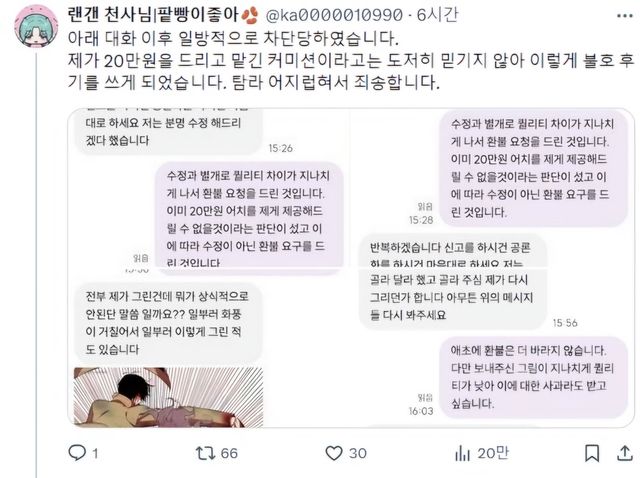Click the @ka0000010990 handle

click(334, 16)
